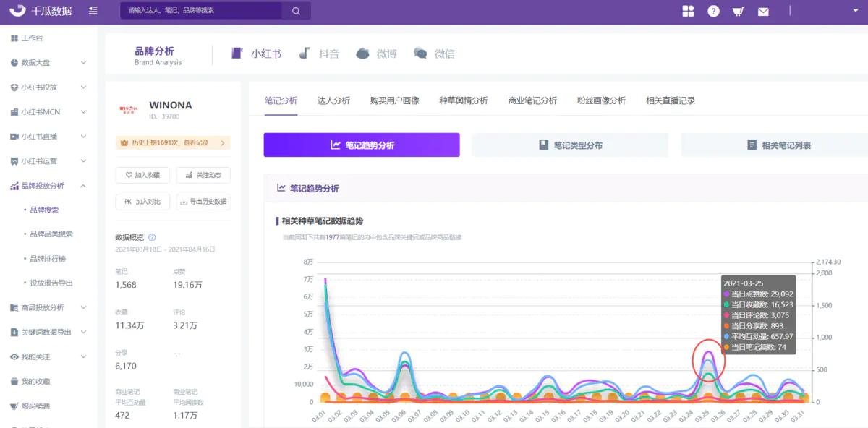Open 投放报告导出 in the sidebar
The height and width of the screenshot is (428, 868).
tap(51, 283)
